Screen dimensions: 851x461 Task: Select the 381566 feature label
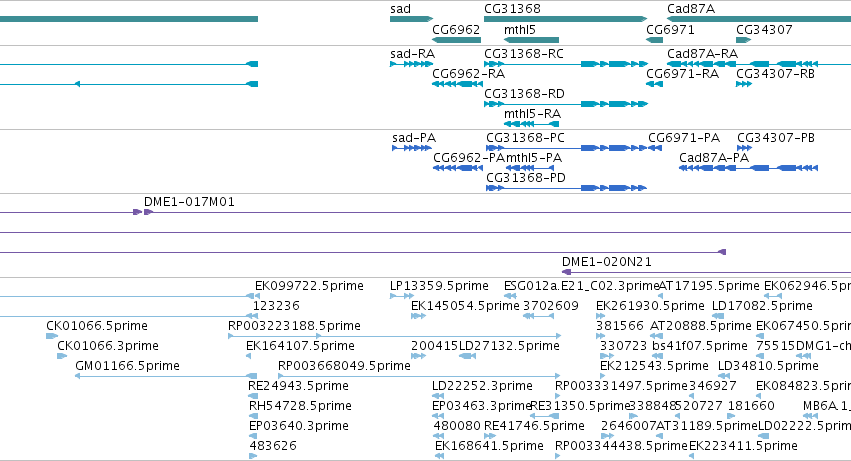click(x=620, y=326)
